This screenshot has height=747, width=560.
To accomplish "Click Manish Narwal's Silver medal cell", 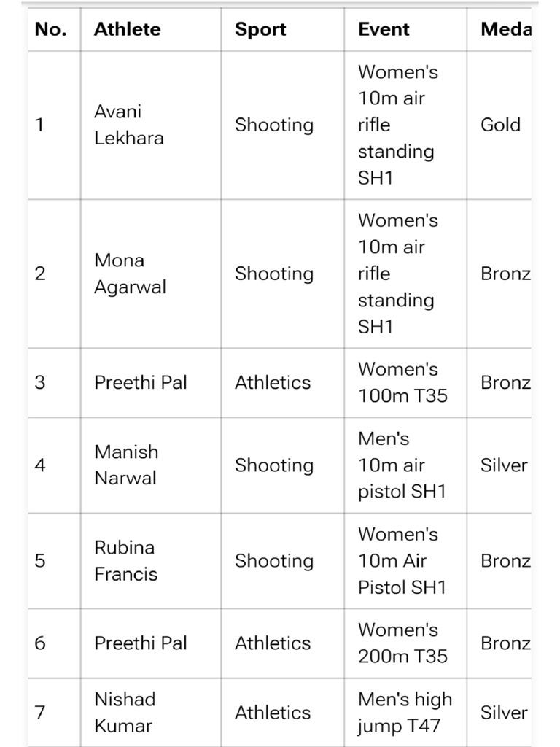I will pos(503,465).
